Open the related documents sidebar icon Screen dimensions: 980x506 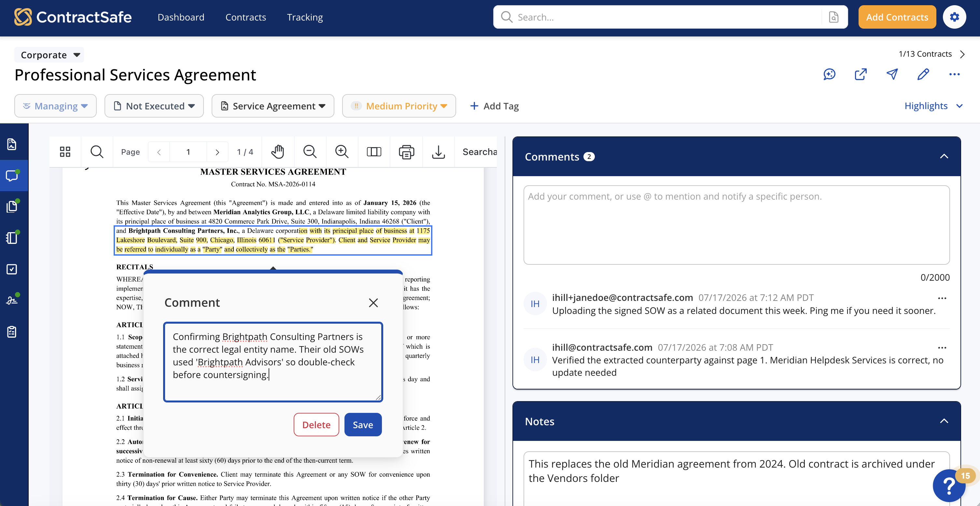(x=12, y=206)
